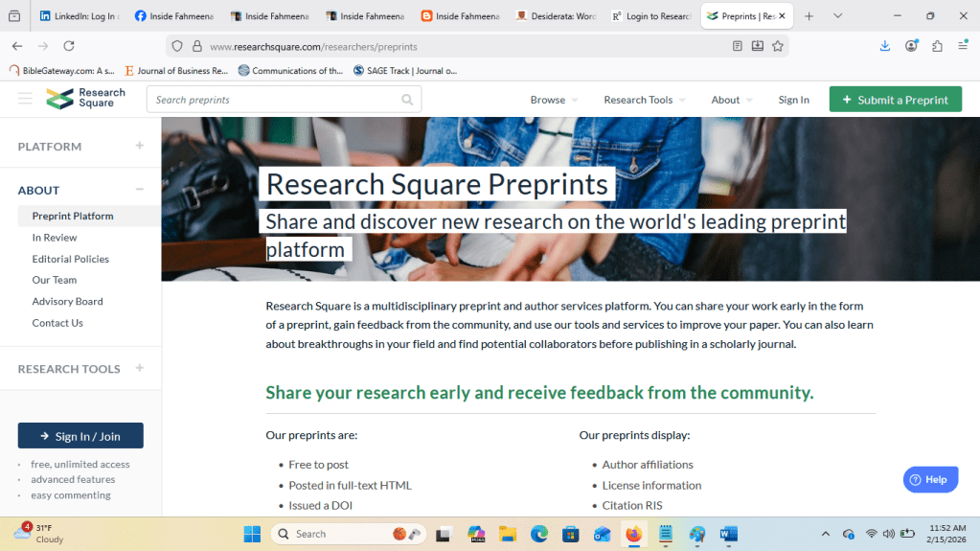Select Preprint Platform in the sidebar

click(x=73, y=216)
